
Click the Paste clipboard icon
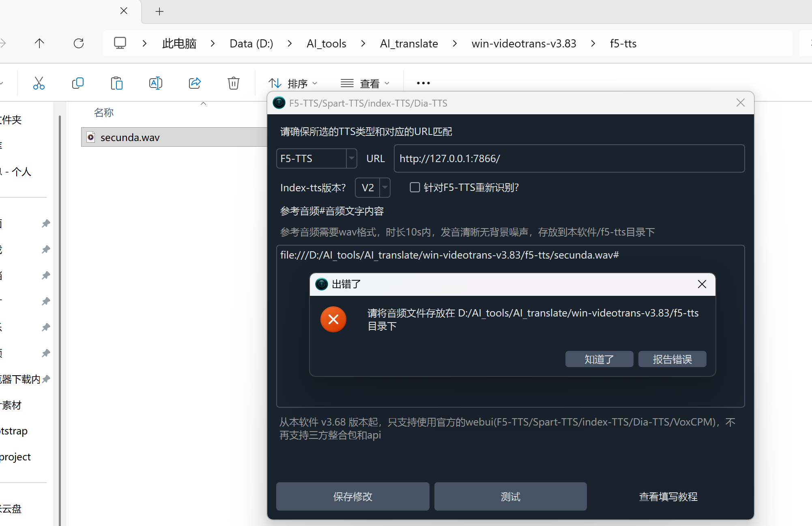[x=116, y=83]
